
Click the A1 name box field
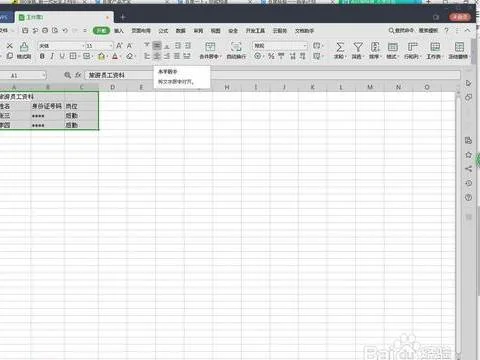tap(22, 75)
